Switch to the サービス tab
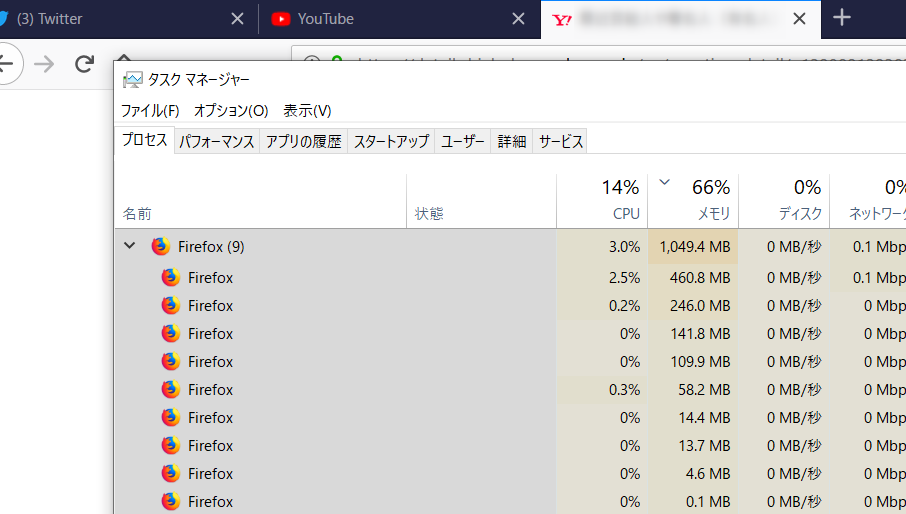This screenshot has width=906, height=514. pyautogui.click(x=560, y=141)
